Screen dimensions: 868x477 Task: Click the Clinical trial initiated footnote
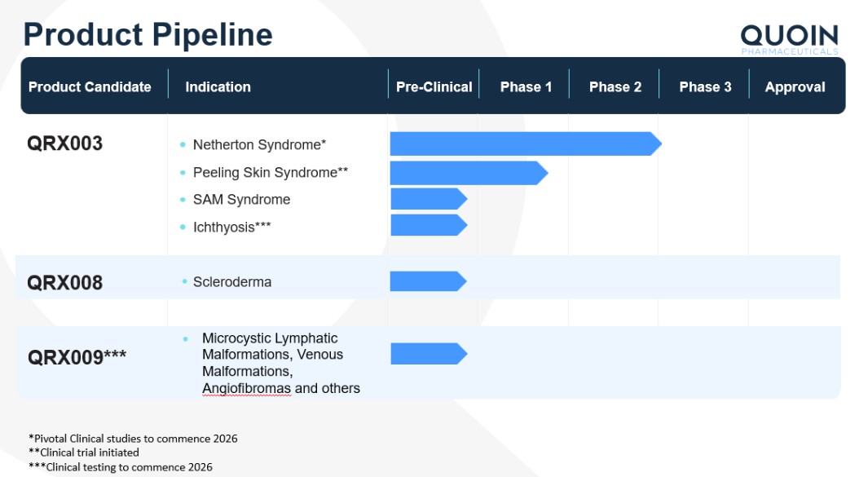(x=86, y=453)
